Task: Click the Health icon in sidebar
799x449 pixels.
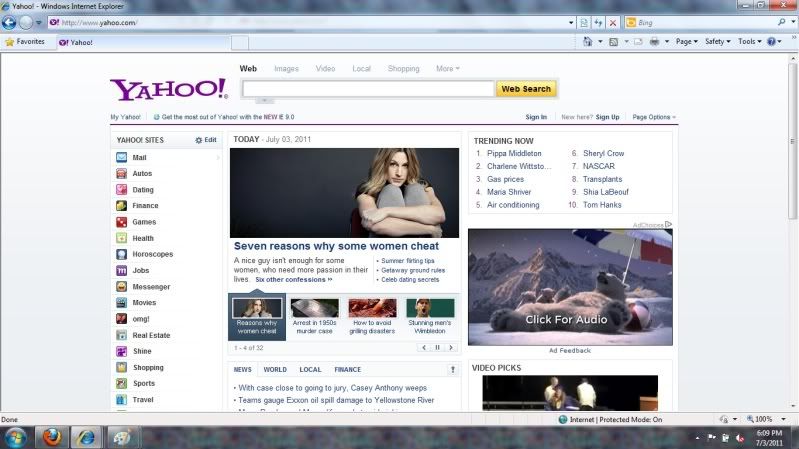Action: [x=121, y=238]
